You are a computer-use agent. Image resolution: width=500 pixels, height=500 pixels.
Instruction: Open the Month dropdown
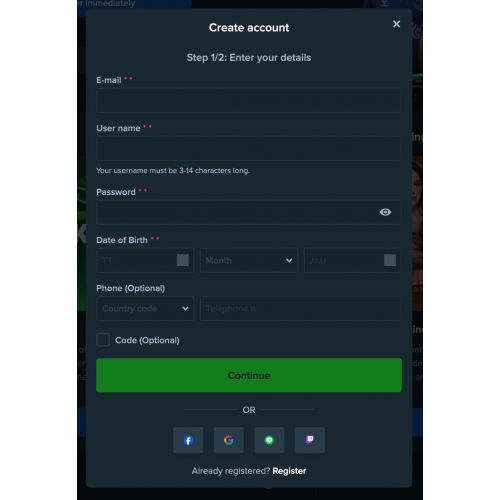pyautogui.click(x=249, y=260)
